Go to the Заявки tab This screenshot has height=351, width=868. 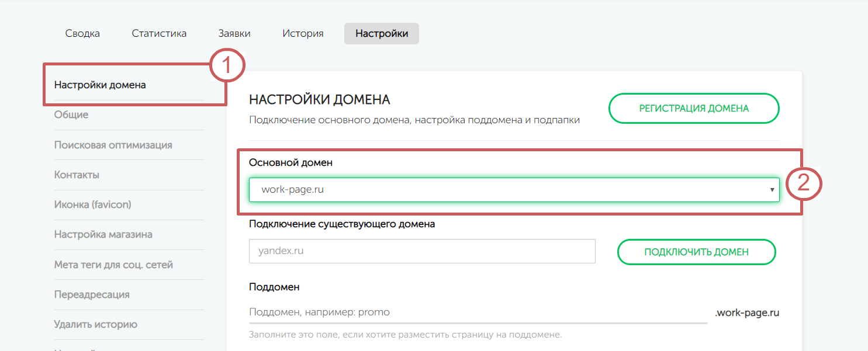click(x=234, y=33)
